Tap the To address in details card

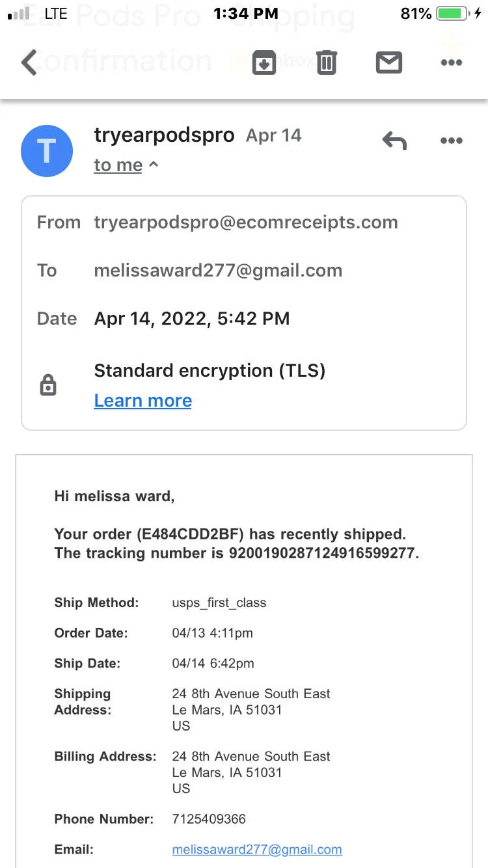click(x=218, y=271)
